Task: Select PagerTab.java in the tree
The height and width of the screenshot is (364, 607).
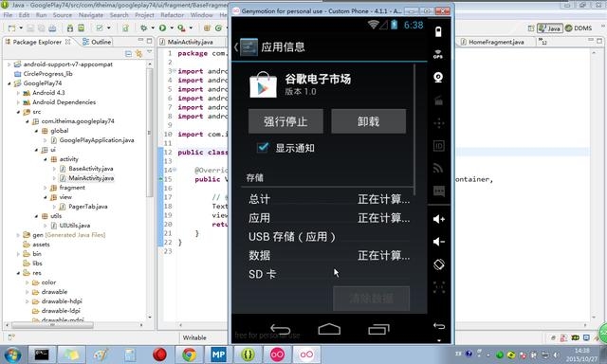Action: point(88,207)
